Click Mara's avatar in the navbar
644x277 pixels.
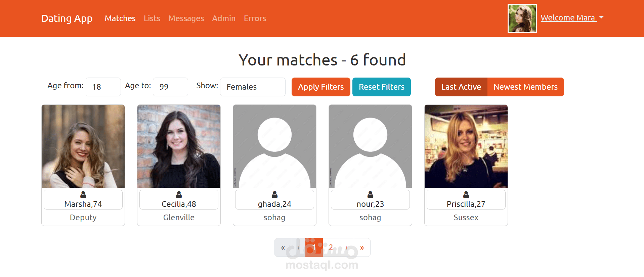coord(522,18)
